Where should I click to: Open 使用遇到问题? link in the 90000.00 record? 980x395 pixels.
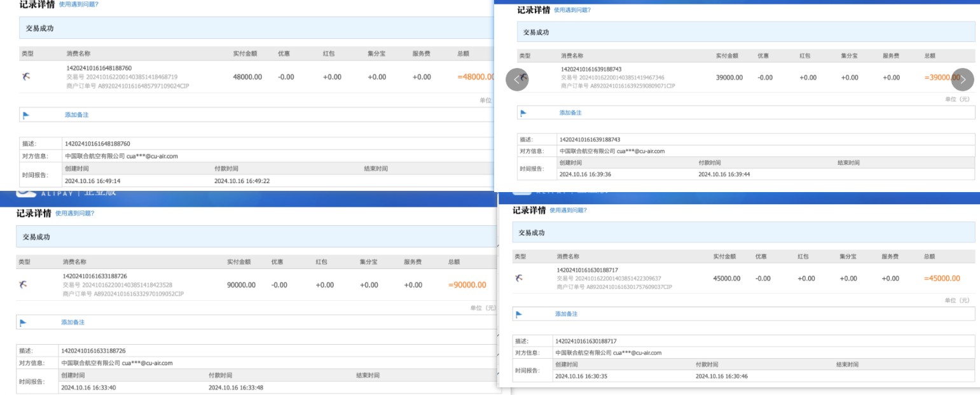pyautogui.click(x=75, y=214)
